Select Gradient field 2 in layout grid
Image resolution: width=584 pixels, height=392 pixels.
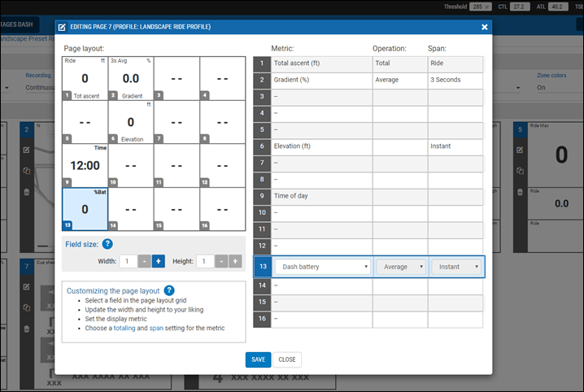click(x=131, y=79)
